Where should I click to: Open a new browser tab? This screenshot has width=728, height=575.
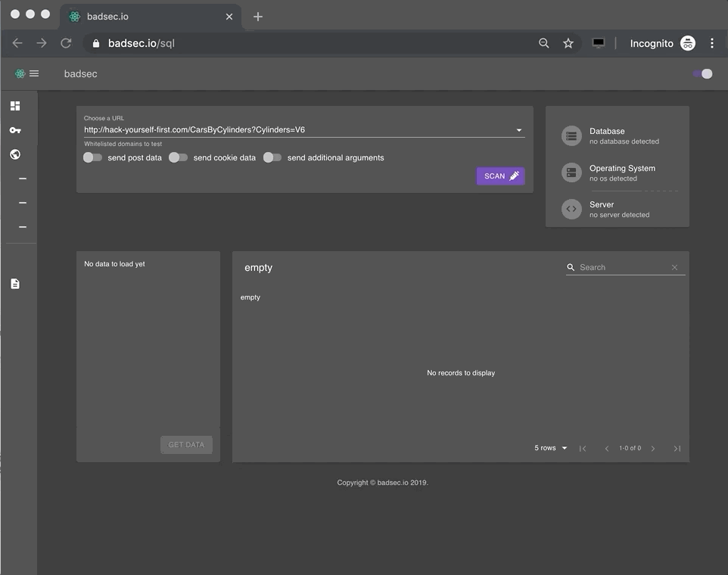click(258, 17)
